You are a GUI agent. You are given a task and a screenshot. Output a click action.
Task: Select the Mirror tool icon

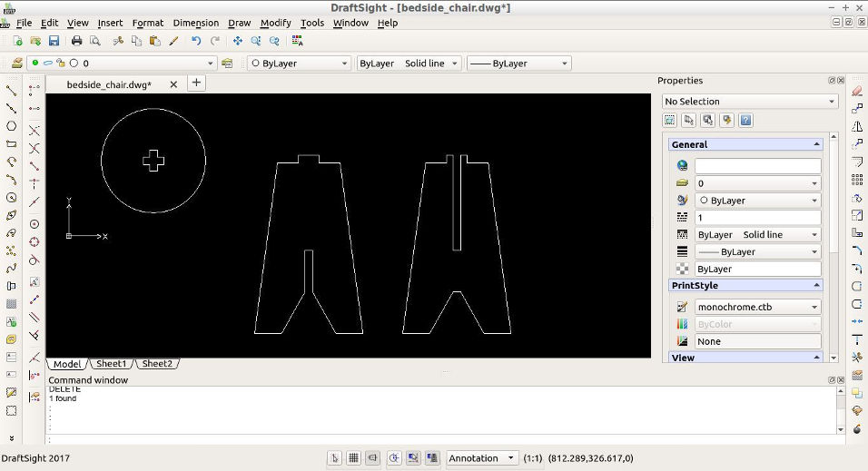(857, 126)
